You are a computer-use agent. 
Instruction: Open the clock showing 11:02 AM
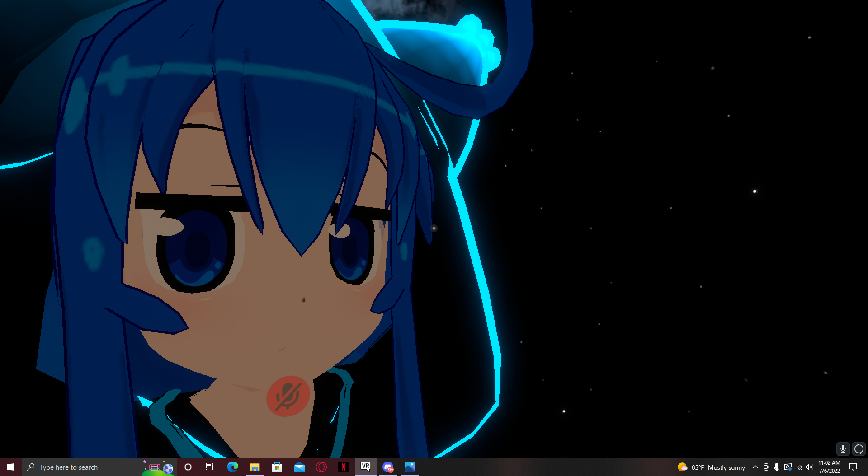829,467
